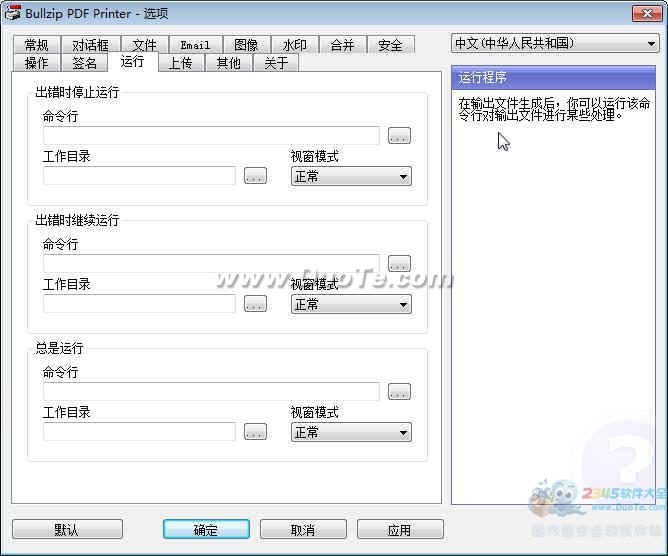Browse for command under 出错时停止运行
This screenshot has width=668, height=556.
tap(399, 135)
